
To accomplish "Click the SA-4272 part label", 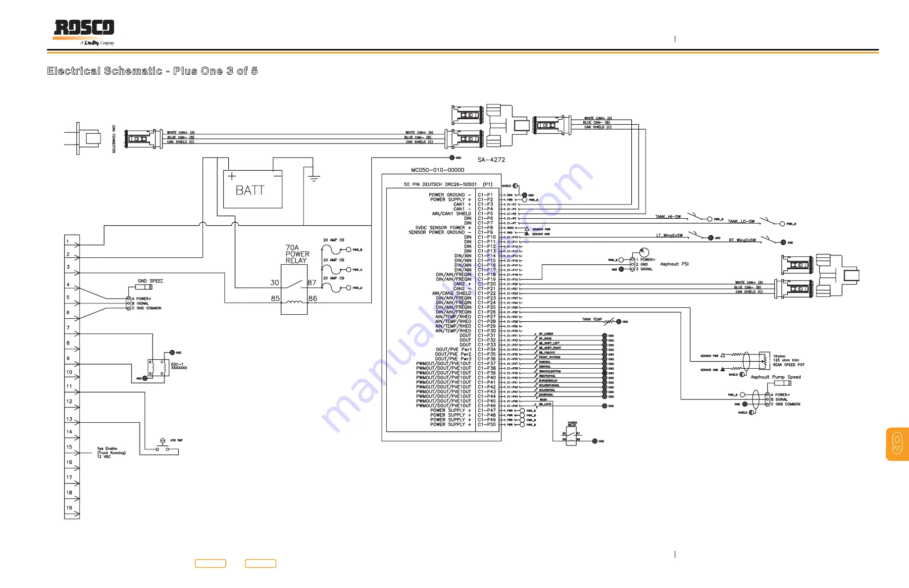I will (x=491, y=160).
